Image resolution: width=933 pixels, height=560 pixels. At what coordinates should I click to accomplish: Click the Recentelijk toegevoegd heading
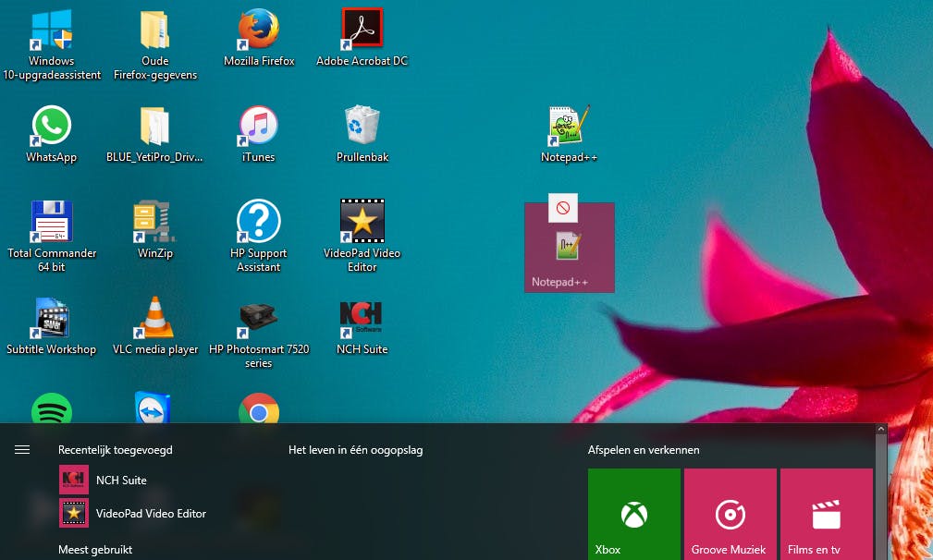[115, 450]
